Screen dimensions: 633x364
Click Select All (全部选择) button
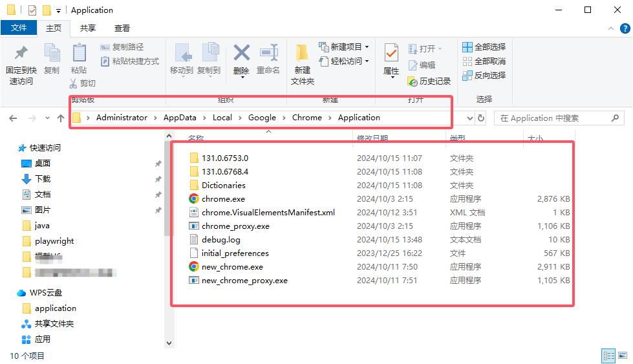coord(484,47)
